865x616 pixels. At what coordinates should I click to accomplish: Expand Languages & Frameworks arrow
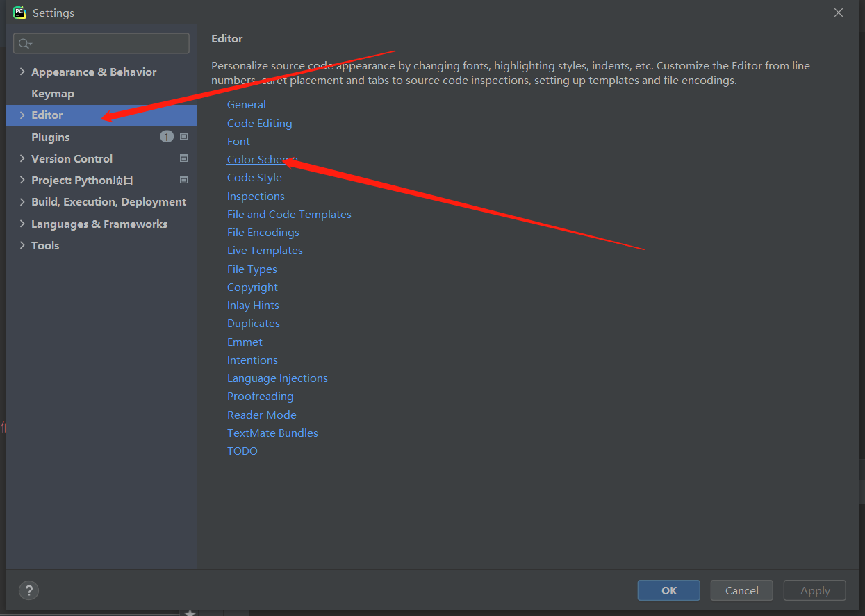[22, 224]
